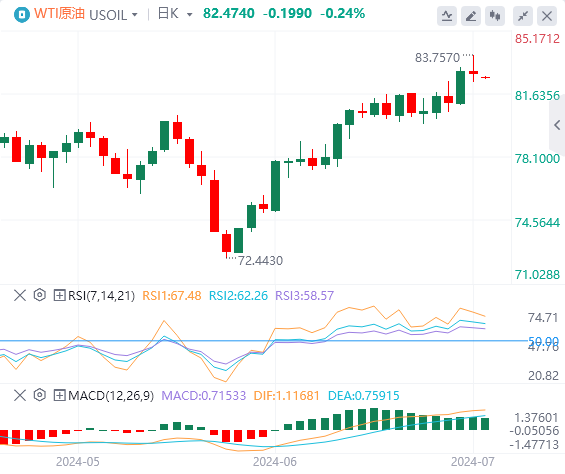
Task: Click the price change -0.1990
Action: coord(287,13)
